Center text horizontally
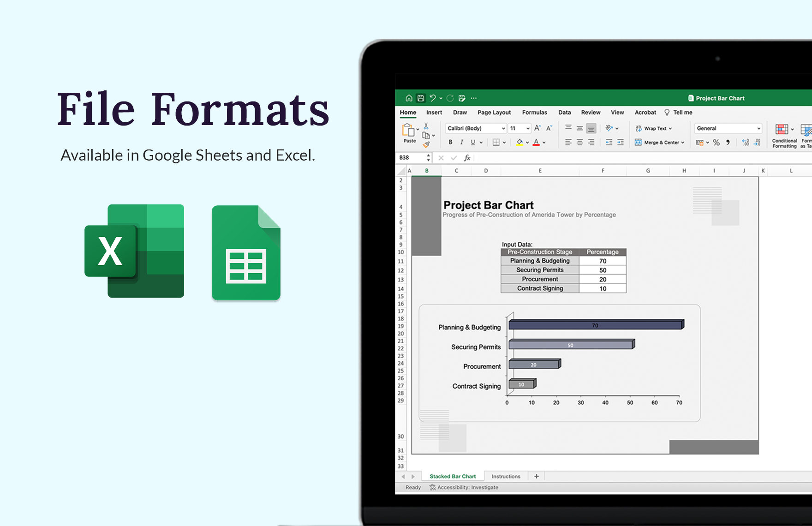812x526 pixels. click(x=579, y=142)
